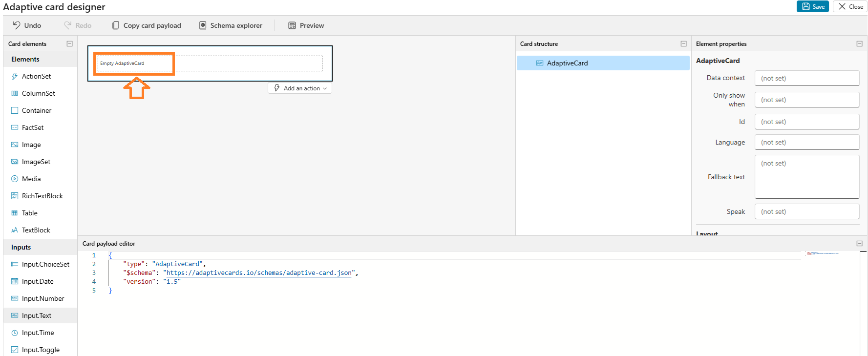This screenshot has height=356, width=868.
Task: Click the Fallback text box
Action: [x=806, y=177]
